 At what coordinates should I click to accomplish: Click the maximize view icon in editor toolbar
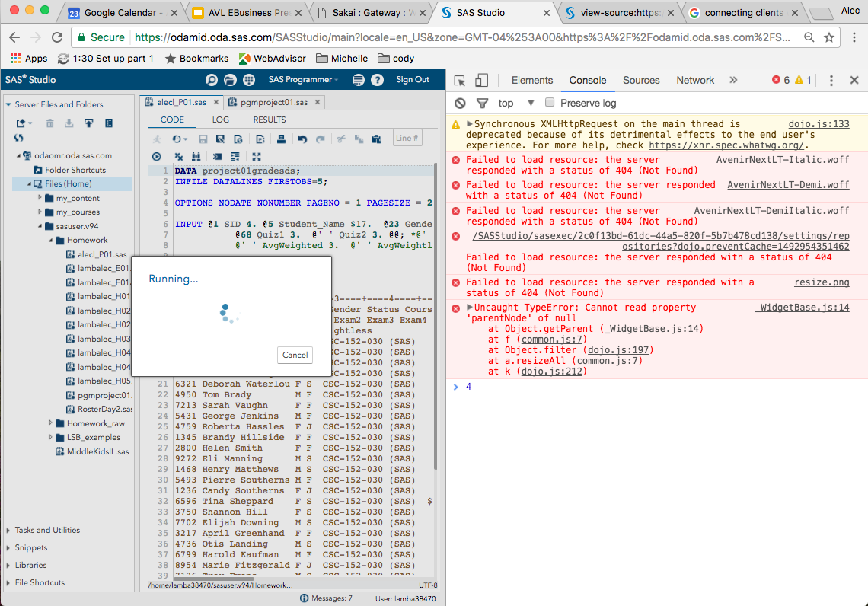(x=257, y=156)
